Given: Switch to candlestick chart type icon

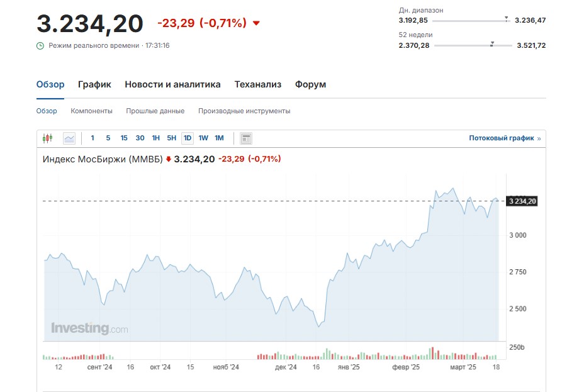Looking at the screenshot, I should (x=48, y=138).
